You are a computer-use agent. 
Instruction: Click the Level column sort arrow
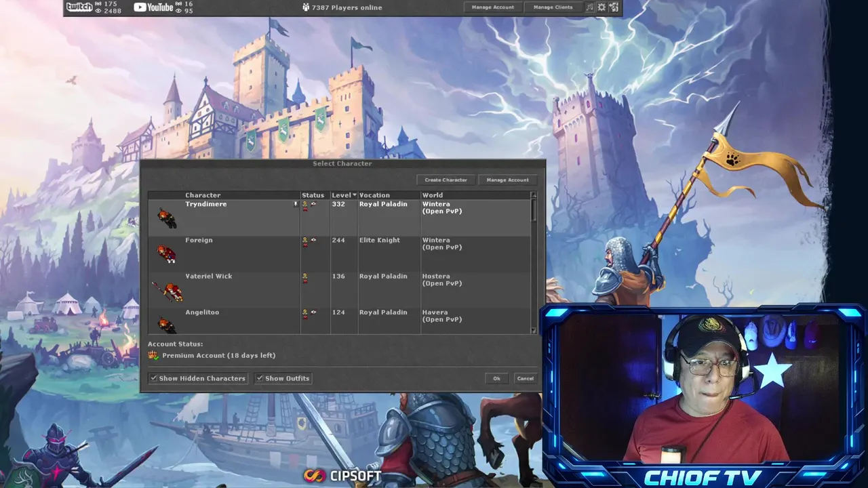coord(354,195)
